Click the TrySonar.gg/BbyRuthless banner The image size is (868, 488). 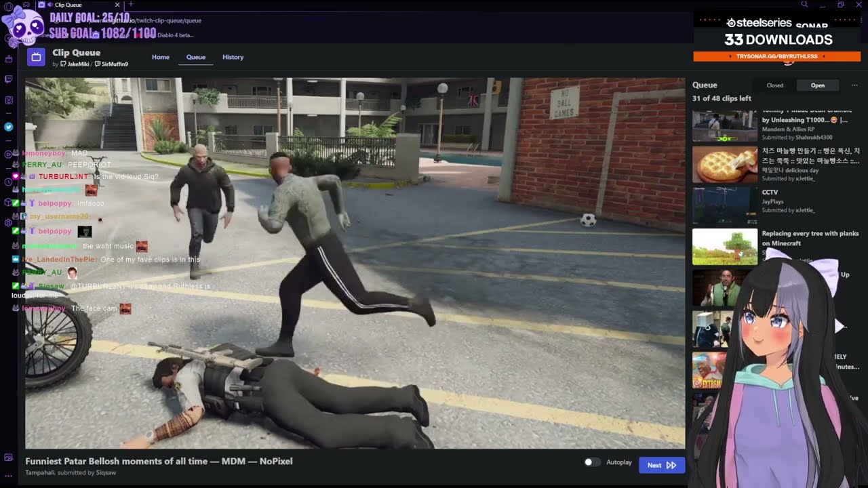pyautogui.click(x=777, y=56)
